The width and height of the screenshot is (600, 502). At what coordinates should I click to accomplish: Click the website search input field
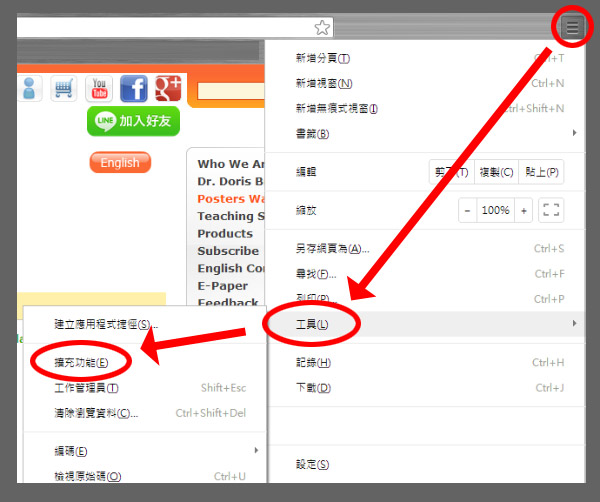point(231,91)
